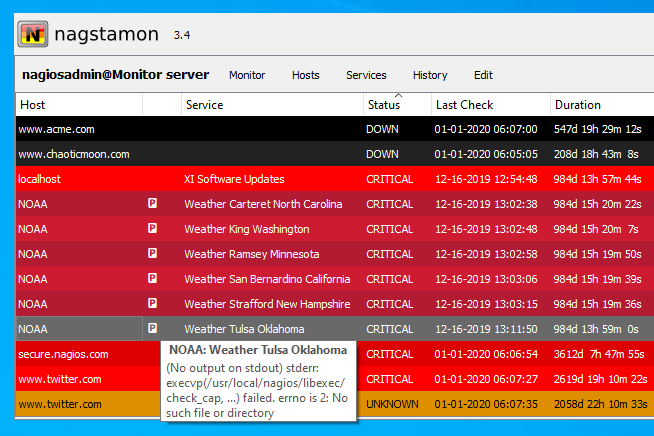The width and height of the screenshot is (654, 436).
Task: Click the Nagstamon logo icon
Action: (34, 35)
